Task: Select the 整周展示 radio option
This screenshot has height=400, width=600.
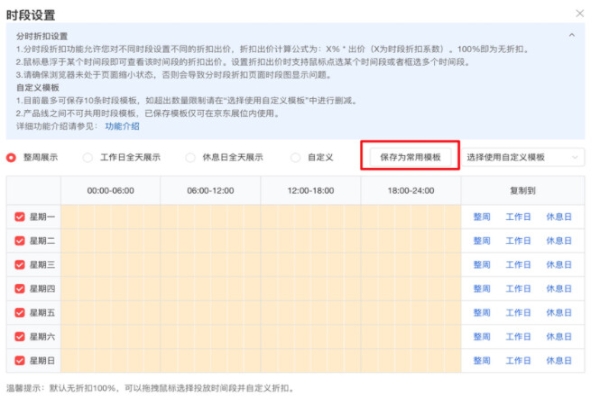Action: click(12, 158)
